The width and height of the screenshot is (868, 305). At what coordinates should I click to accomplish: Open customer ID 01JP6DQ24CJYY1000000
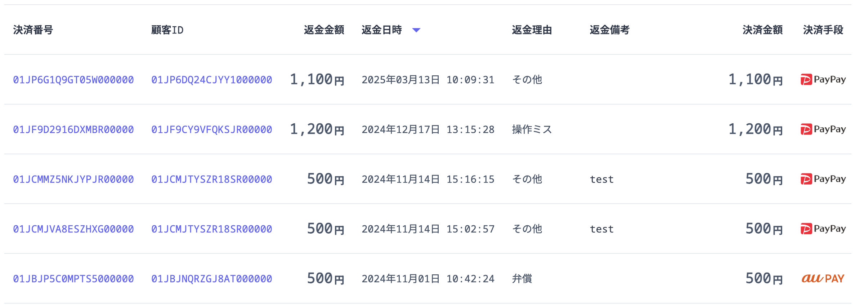pyautogui.click(x=212, y=80)
